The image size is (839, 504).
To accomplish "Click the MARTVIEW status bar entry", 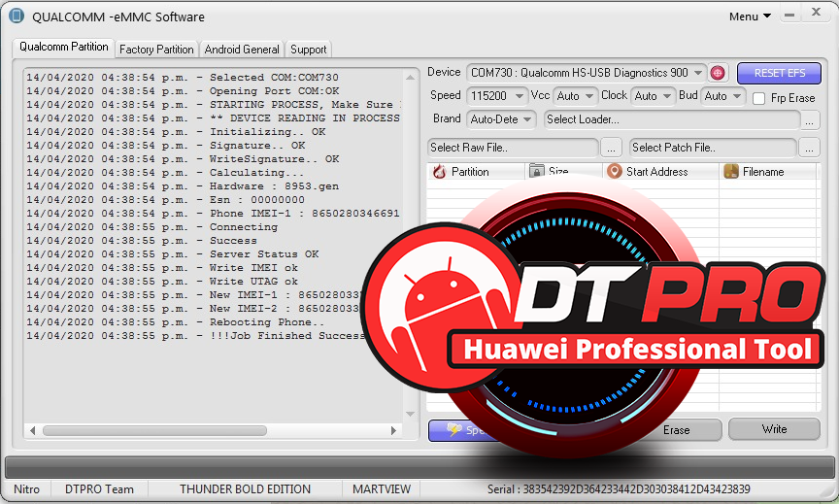I will pyautogui.click(x=382, y=489).
